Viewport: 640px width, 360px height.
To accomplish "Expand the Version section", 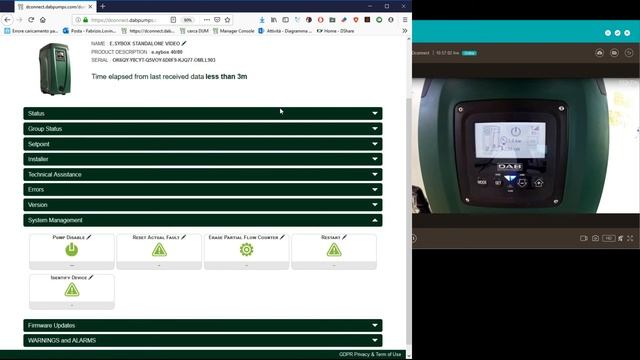I will 203,205.
